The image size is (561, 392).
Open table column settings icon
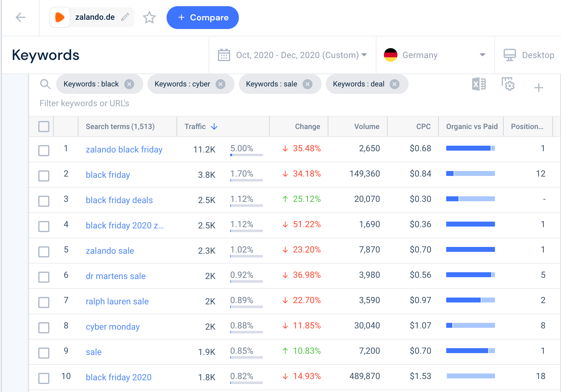pos(508,84)
